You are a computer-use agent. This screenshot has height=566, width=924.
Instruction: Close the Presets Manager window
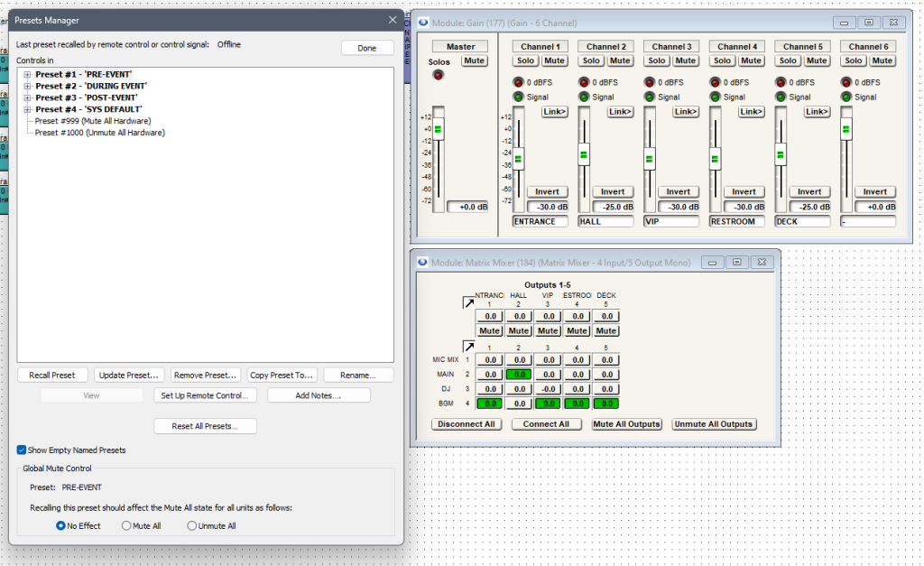click(393, 19)
